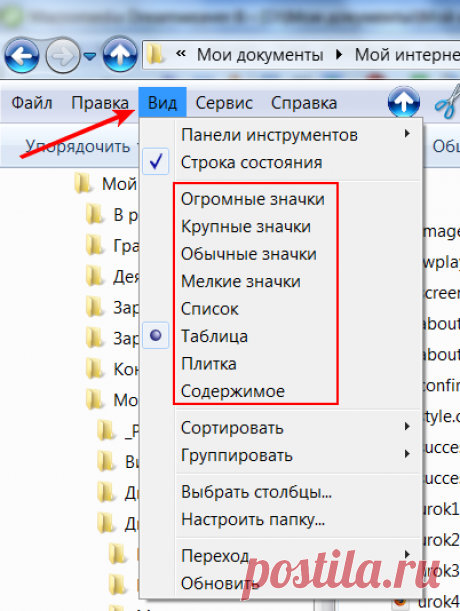Click folder icon beside Вы entry
This screenshot has height=611, width=460.
[x=106, y=461]
